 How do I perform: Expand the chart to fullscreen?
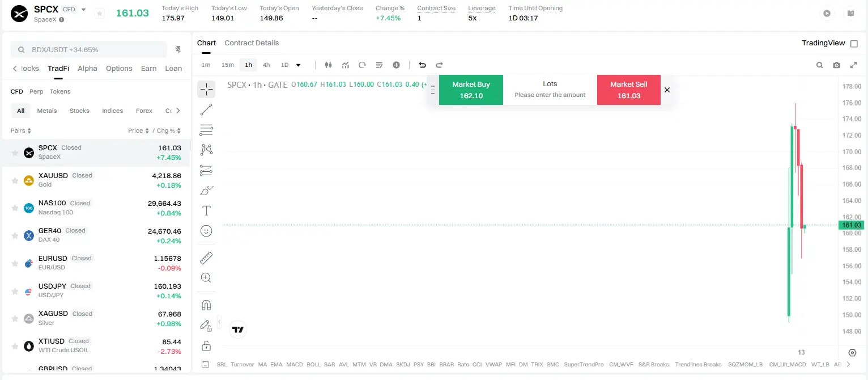853,65
